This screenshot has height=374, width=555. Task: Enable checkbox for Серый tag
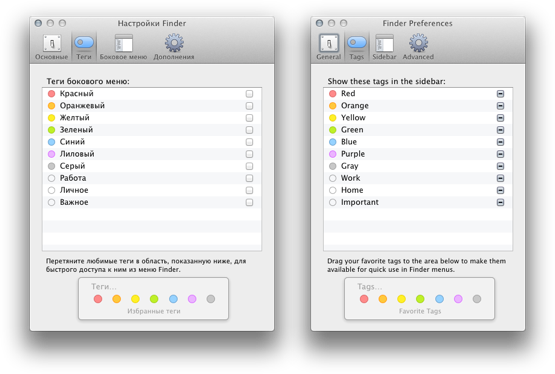tap(249, 166)
